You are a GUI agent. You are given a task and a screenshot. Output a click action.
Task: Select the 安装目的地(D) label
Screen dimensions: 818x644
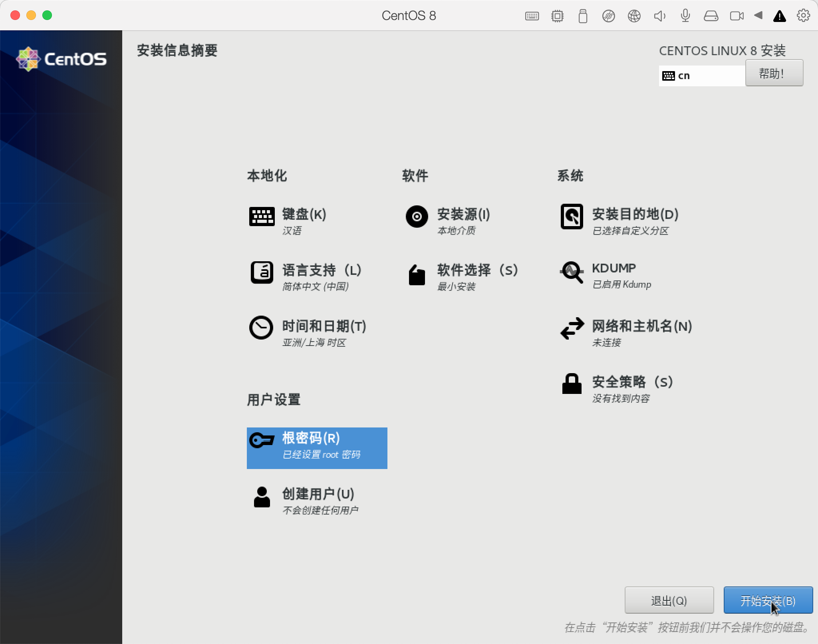(635, 214)
